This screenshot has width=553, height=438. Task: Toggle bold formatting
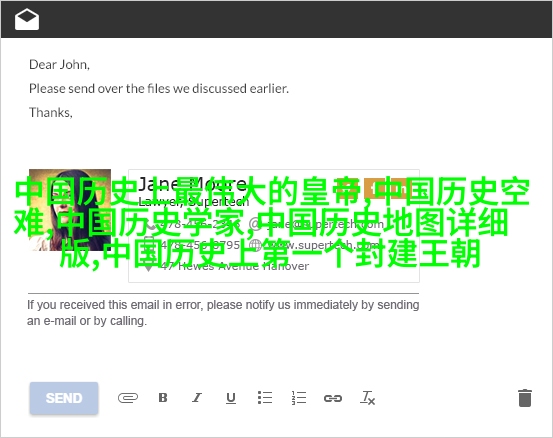(x=163, y=397)
